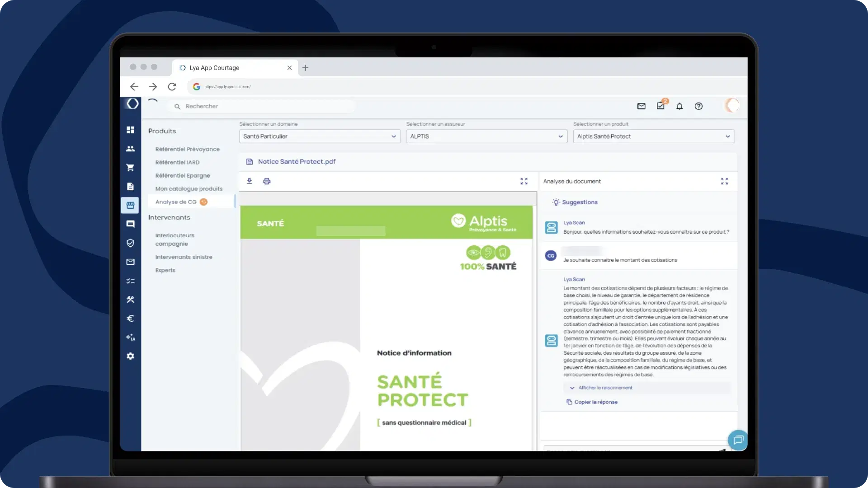The image size is (868, 488).
Task: Select the highlighted store products icon in sidebar
Action: click(x=130, y=205)
